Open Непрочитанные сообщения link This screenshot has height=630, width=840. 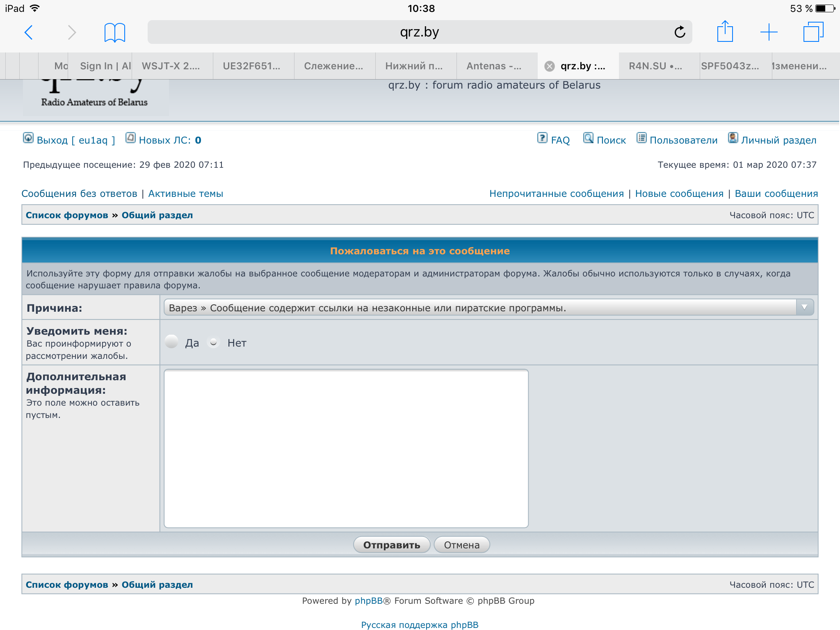[556, 194]
